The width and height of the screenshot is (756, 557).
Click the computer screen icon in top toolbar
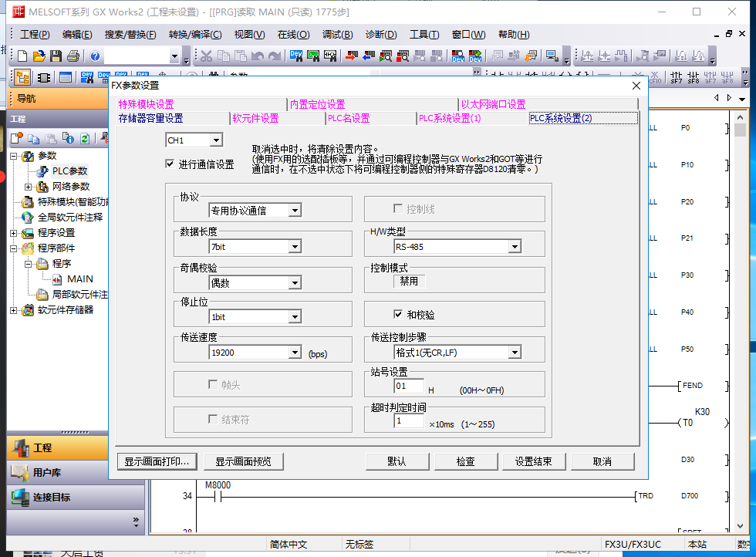[552, 56]
